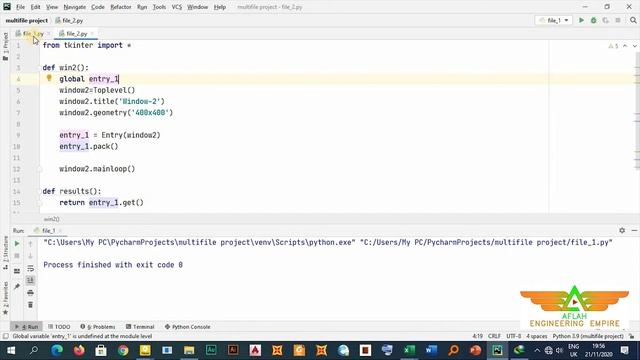640x360 pixels.
Task: Open the Refactor menu
Action: tap(121, 7)
